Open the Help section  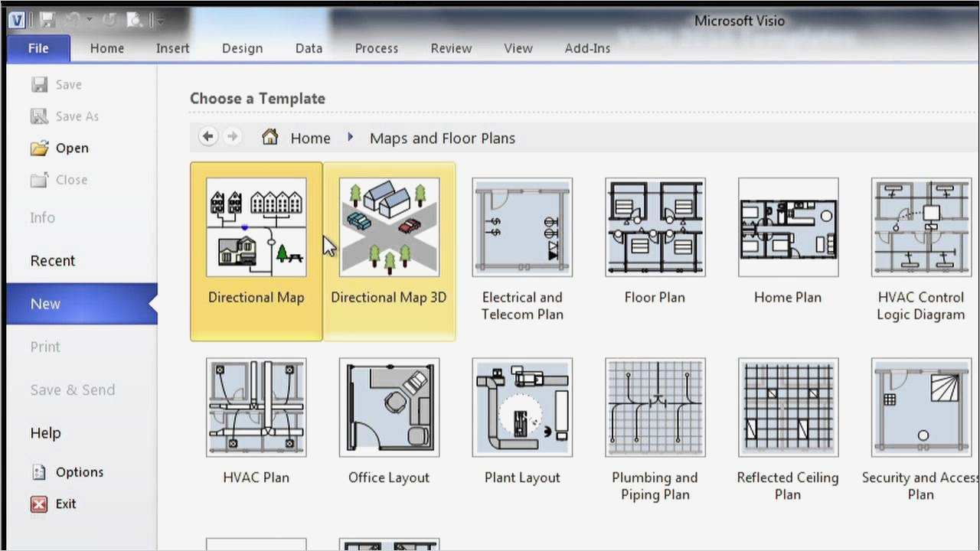pos(45,433)
